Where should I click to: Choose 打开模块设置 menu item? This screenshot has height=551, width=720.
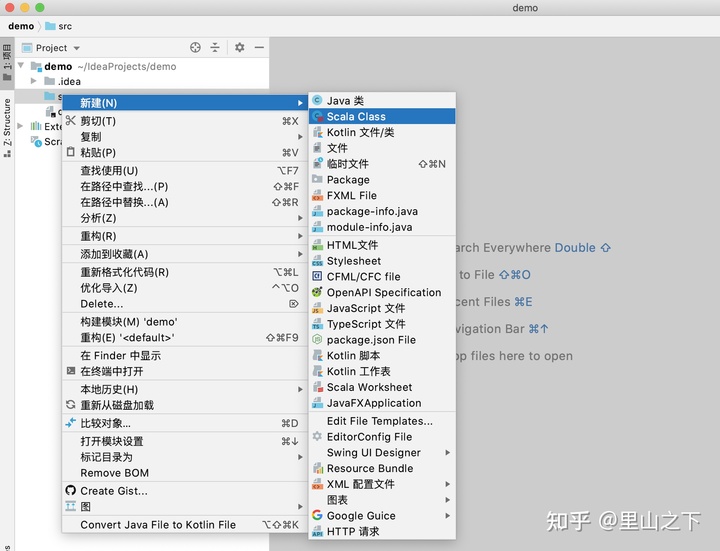coord(184,441)
